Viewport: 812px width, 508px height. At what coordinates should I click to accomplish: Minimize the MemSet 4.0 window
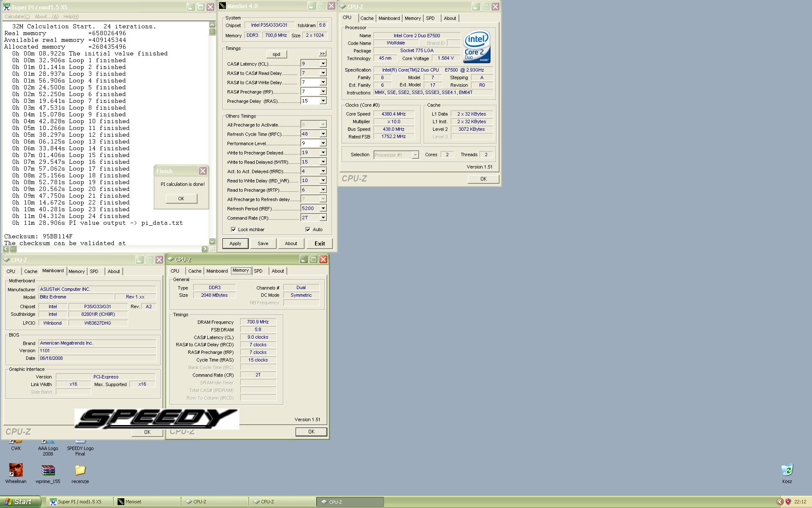(312, 6)
